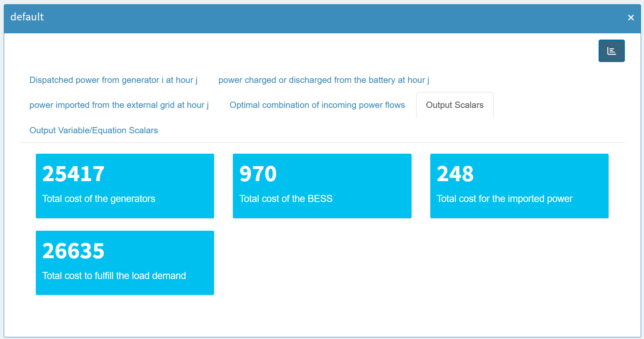Open the Dispatched power from generator tab
This screenshot has height=339, width=644.
113,80
